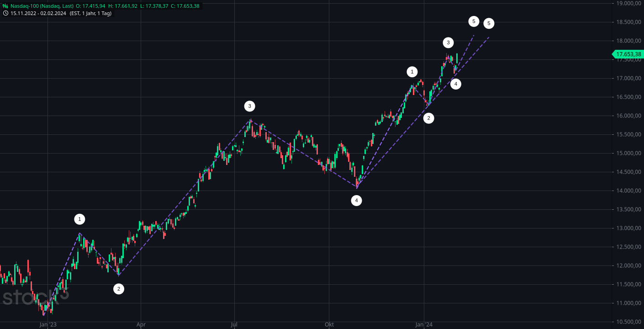
Task: Select the right of the two wave 5 labels
Action: click(x=489, y=23)
